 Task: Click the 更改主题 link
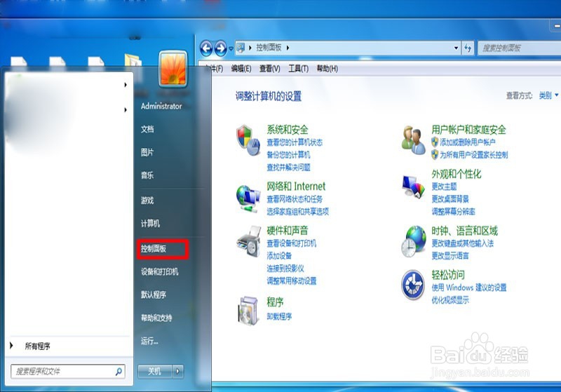point(444,187)
